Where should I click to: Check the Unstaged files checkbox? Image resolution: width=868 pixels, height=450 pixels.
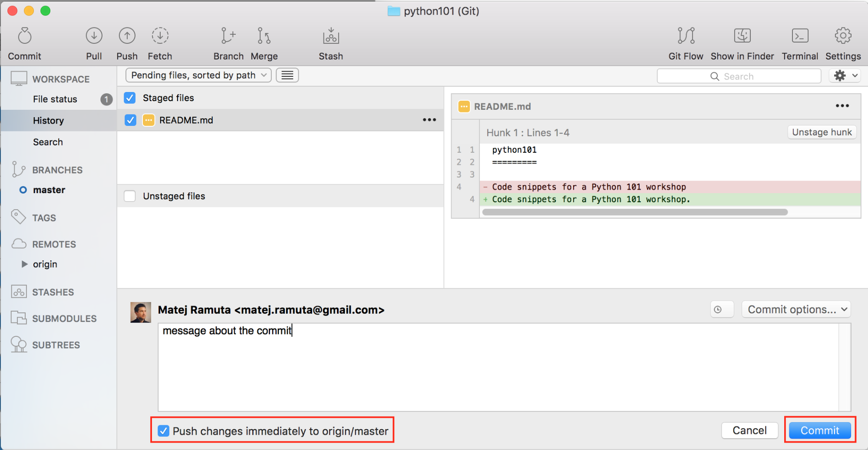130,196
